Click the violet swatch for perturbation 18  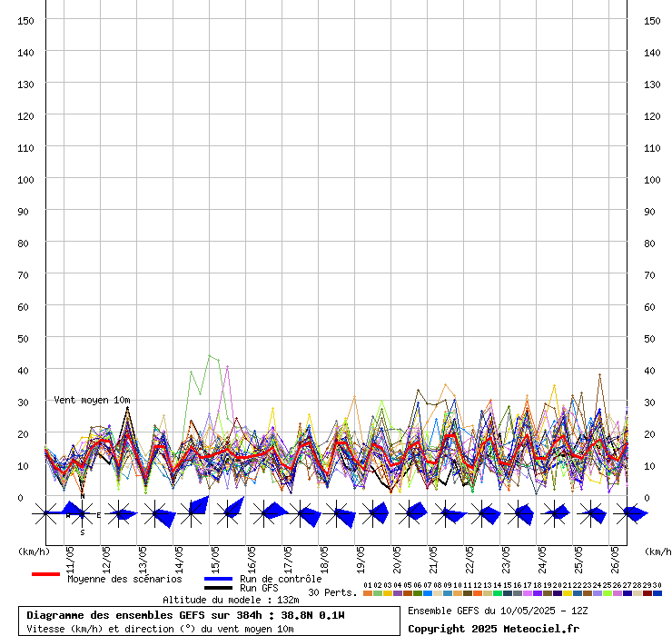[538, 593]
